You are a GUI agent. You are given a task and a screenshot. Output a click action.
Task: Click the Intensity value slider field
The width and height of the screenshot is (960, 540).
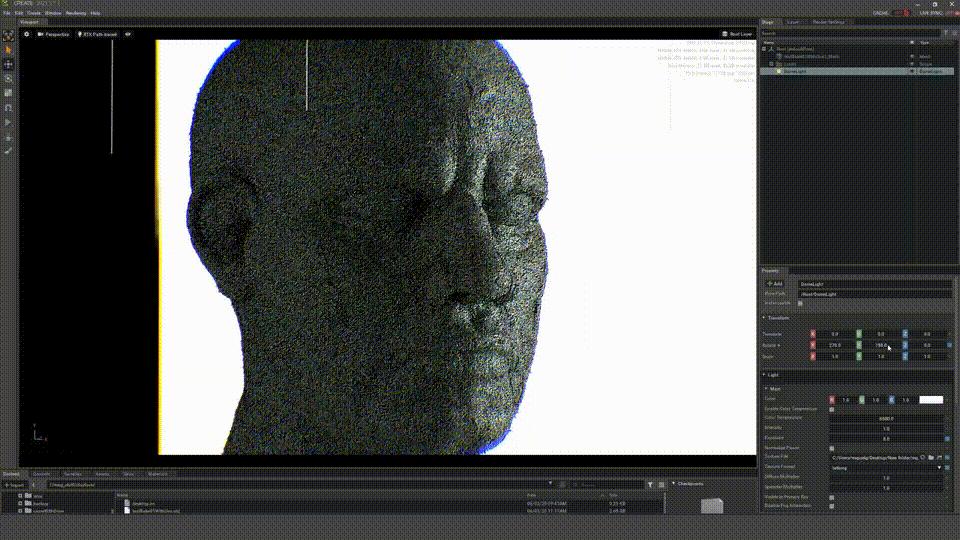(886, 429)
